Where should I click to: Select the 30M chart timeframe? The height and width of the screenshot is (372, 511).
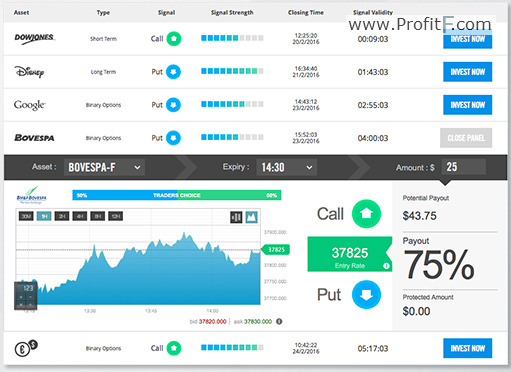click(x=26, y=216)
